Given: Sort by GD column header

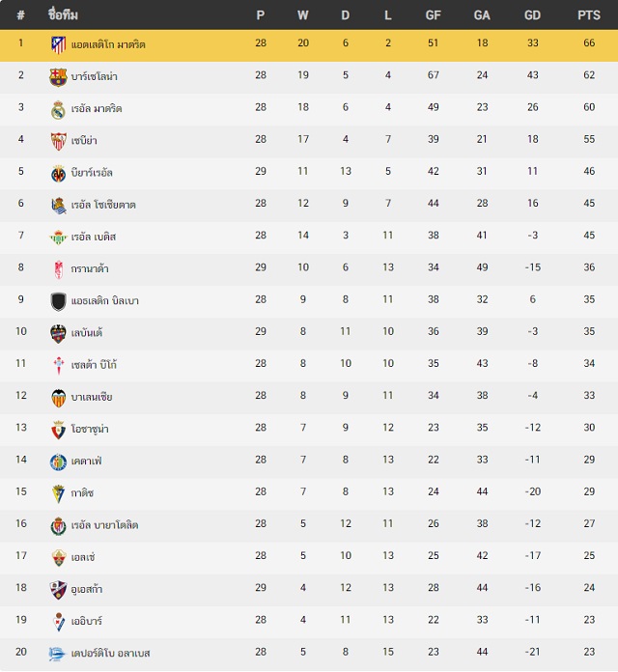Looking at the screenshot, I should (x=532, y=15).
